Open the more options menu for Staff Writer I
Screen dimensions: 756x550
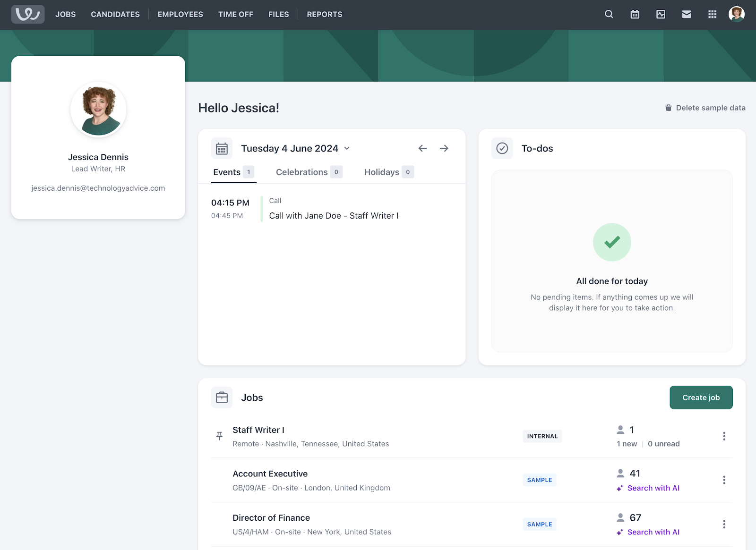point(724,436)
